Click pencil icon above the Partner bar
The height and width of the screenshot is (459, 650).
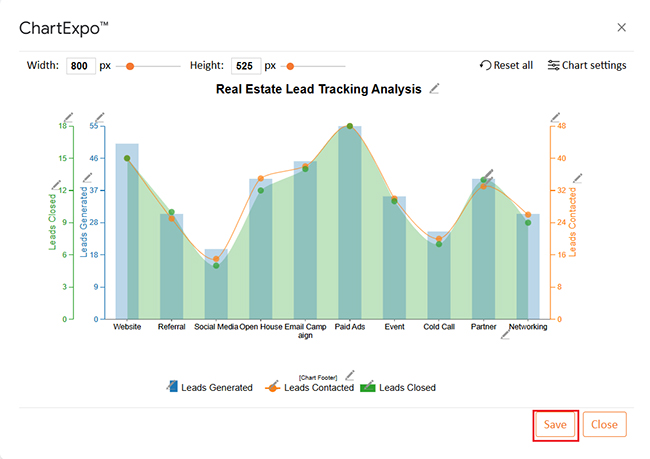click(488, 174)
